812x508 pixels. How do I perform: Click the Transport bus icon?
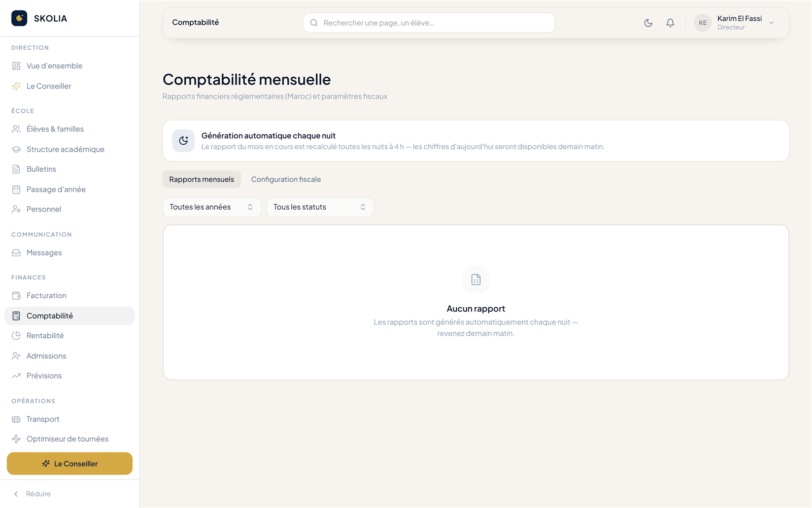16,419
